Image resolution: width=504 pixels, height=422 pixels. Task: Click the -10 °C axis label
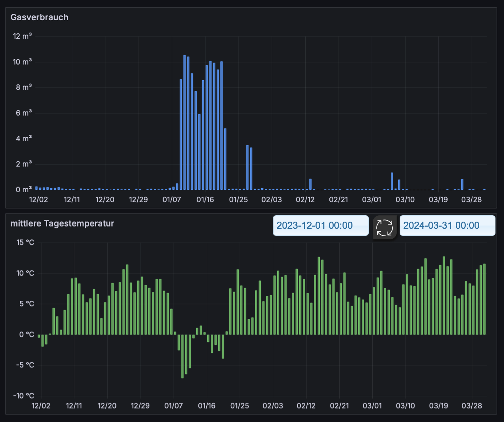(24, 396)
